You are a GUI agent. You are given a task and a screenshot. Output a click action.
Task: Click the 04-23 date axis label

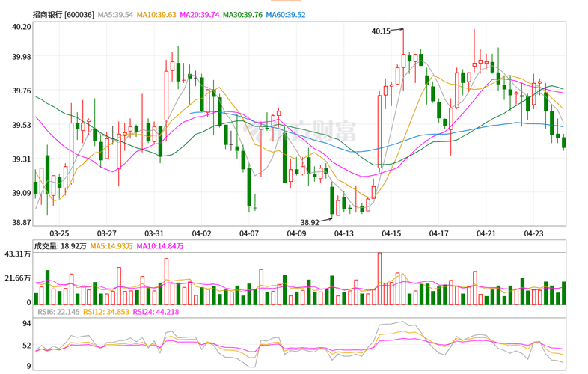click(x=533, y=233)
